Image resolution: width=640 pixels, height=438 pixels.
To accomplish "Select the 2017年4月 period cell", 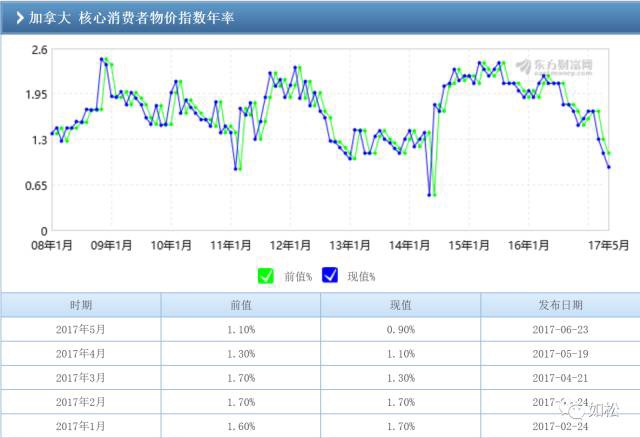I will [x=81, y=354].
